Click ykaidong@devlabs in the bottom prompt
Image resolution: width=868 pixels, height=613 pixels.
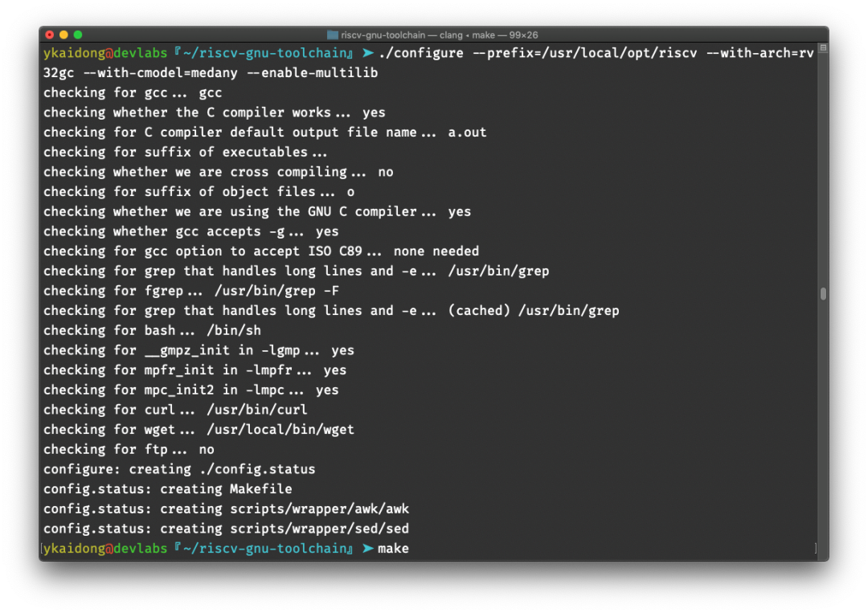(x=105, y=548)
